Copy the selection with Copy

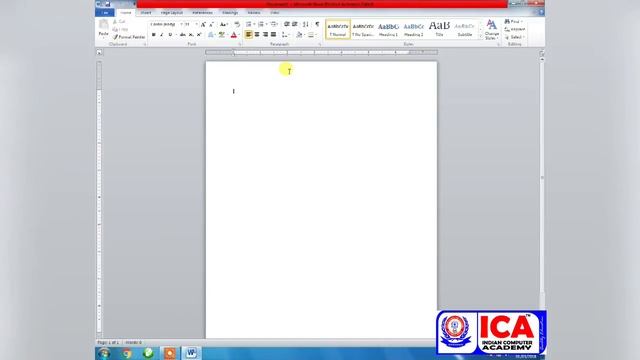tap(120, 29)
